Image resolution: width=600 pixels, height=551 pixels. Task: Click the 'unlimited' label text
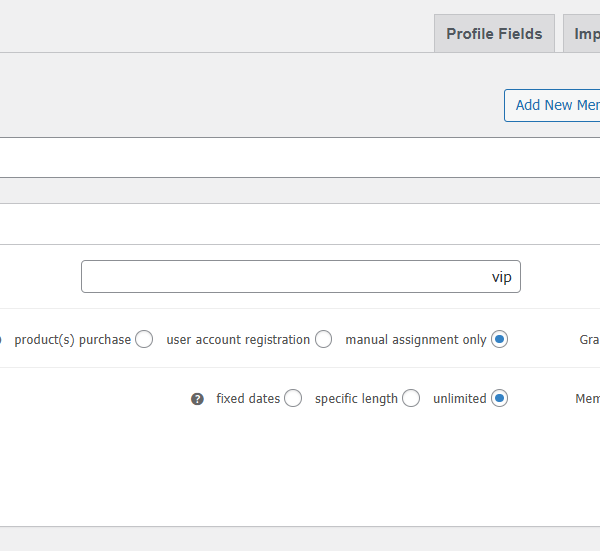[459, 399]
